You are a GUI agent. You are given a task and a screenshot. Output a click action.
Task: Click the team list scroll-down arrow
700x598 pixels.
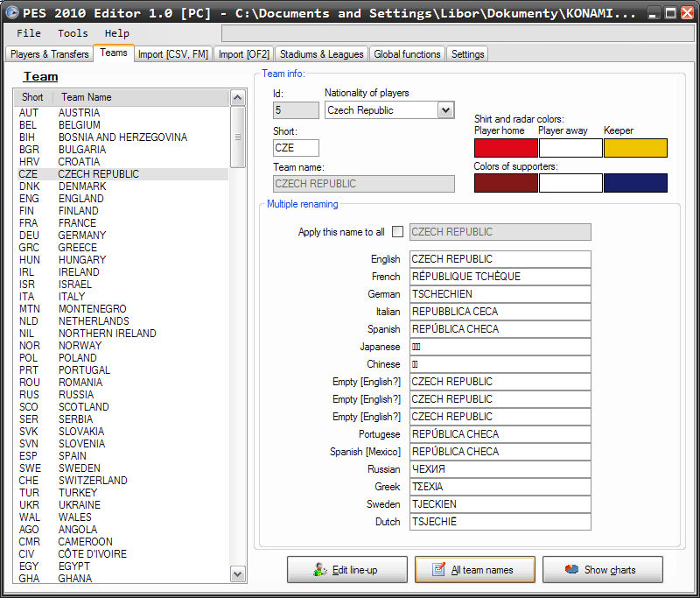pyautogui.click(x=237, y=573)
